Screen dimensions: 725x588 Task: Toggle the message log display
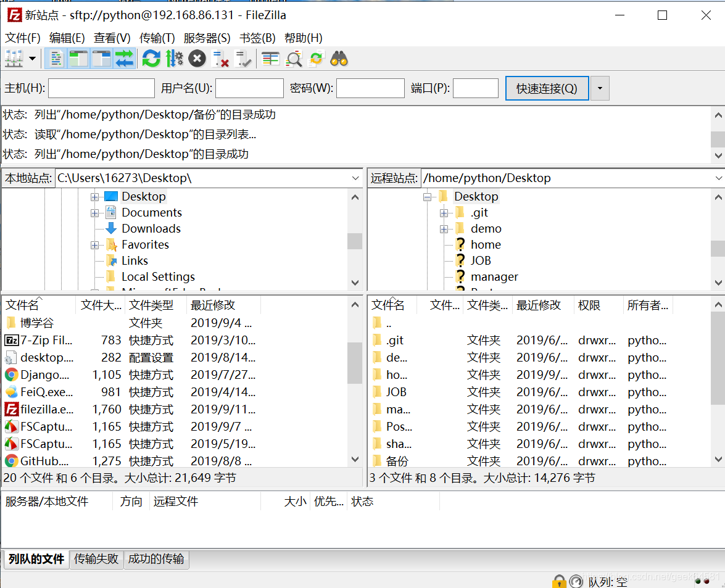coord(56,59)
